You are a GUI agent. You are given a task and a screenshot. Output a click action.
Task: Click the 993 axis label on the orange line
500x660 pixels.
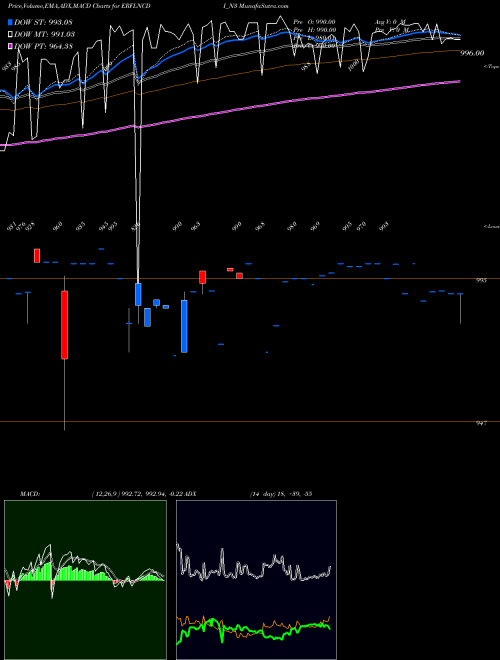click(481, 280)
